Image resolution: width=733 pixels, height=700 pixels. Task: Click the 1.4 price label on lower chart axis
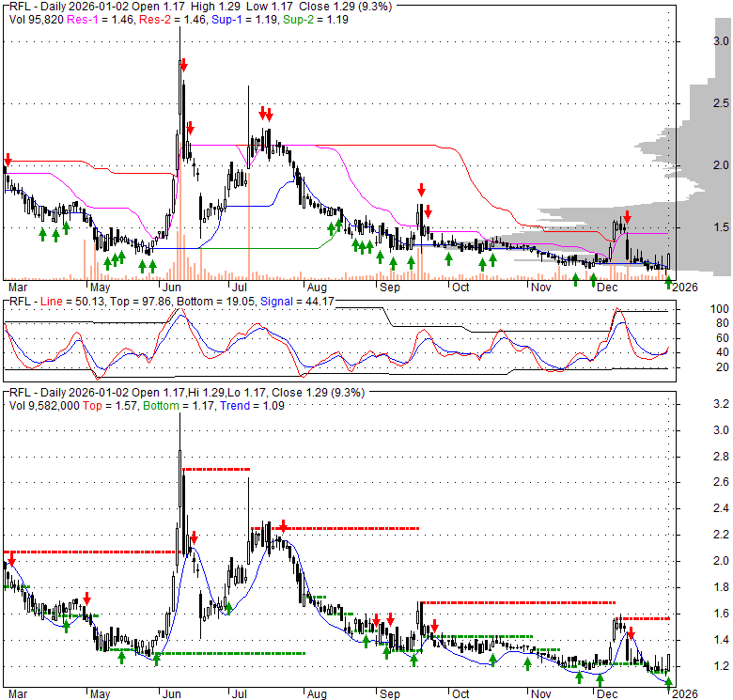(721, 639)
